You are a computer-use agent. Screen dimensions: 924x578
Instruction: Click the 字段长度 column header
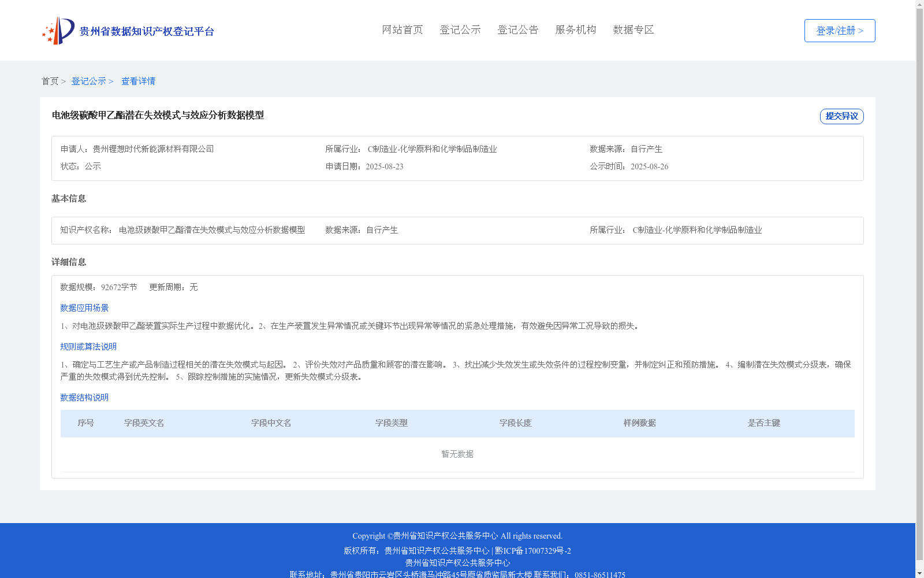(516, 423)
